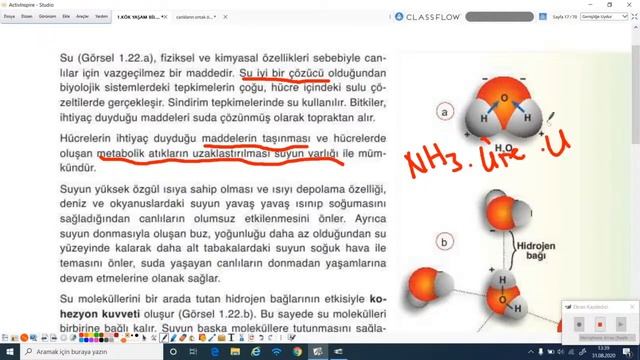Go to previous page arrow

[x=44, y=338]
